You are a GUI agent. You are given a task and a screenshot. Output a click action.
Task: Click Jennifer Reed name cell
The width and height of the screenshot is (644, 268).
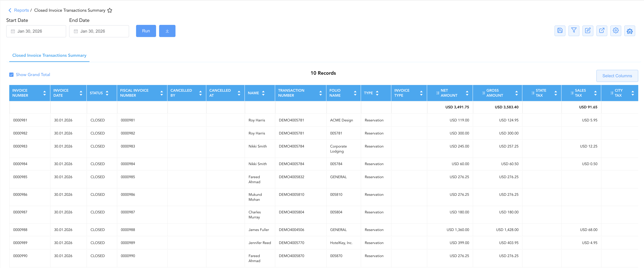tap(260, 243)
